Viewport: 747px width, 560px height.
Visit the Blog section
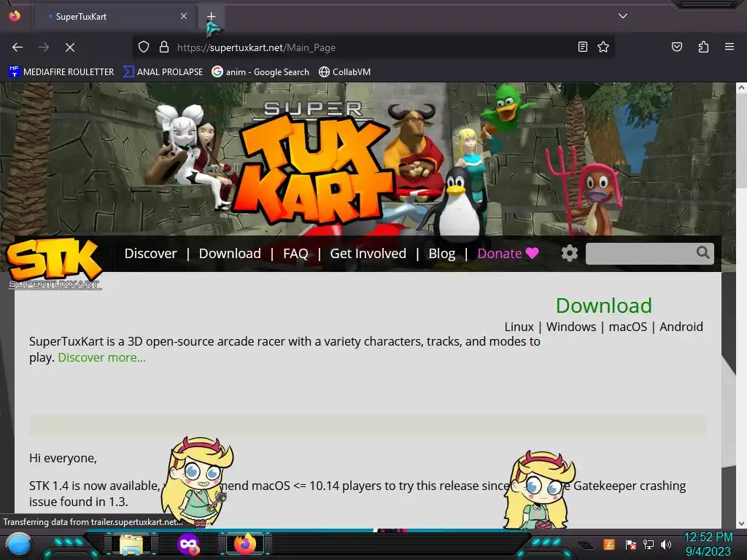tap(441, 253)
